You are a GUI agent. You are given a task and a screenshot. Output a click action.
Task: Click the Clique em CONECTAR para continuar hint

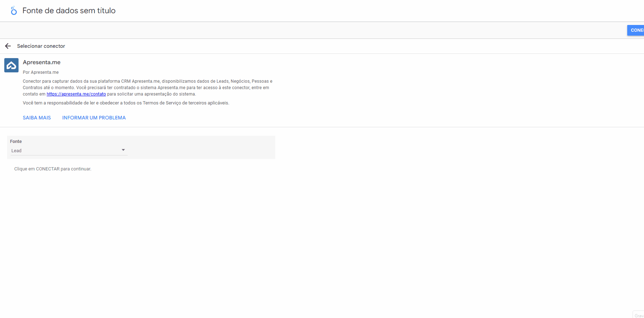coord(53,169)
